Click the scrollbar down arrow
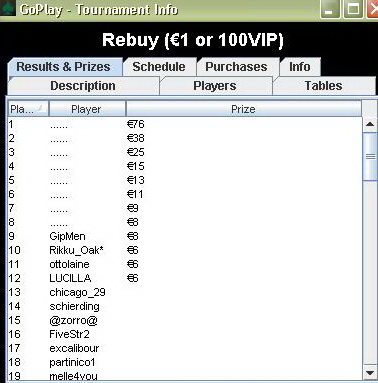Image resolution: width=378 pixels, height=383 pixels. click(370, 372)
